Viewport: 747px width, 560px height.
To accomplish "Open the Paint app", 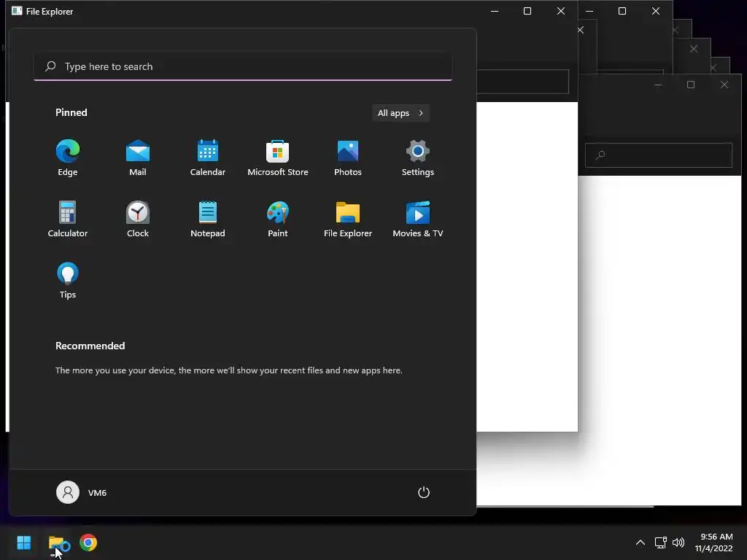I will [x=278, y=219].
